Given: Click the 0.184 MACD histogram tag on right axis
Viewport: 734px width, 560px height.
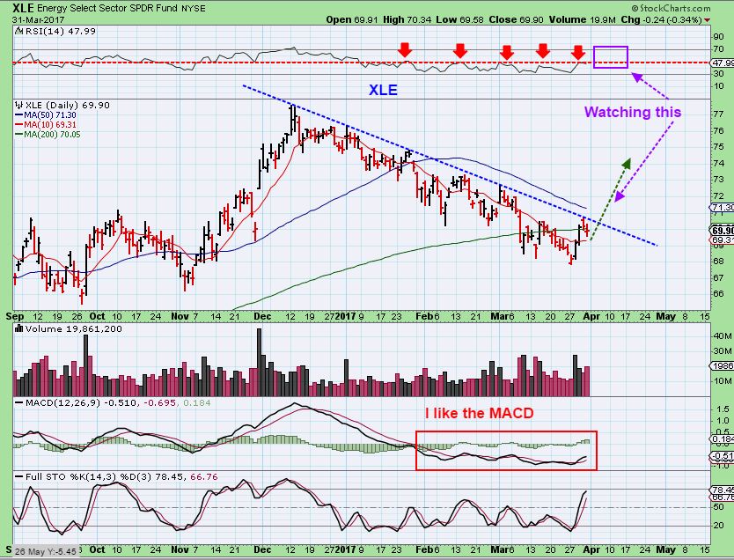Looking at the screenshot, I should (x=723, y=438).
